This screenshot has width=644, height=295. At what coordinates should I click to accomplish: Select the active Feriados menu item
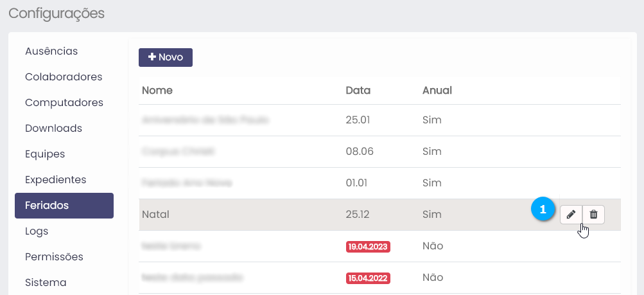(x=64, y=206)
